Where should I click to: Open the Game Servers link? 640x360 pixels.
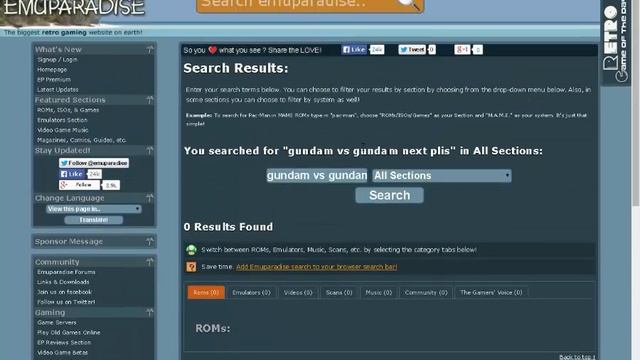point(56,322)
